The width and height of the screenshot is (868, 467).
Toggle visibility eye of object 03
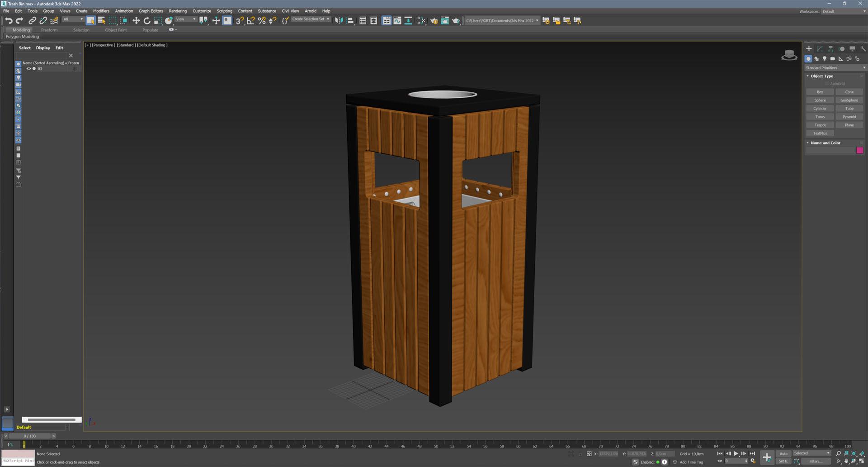point(28,69)
